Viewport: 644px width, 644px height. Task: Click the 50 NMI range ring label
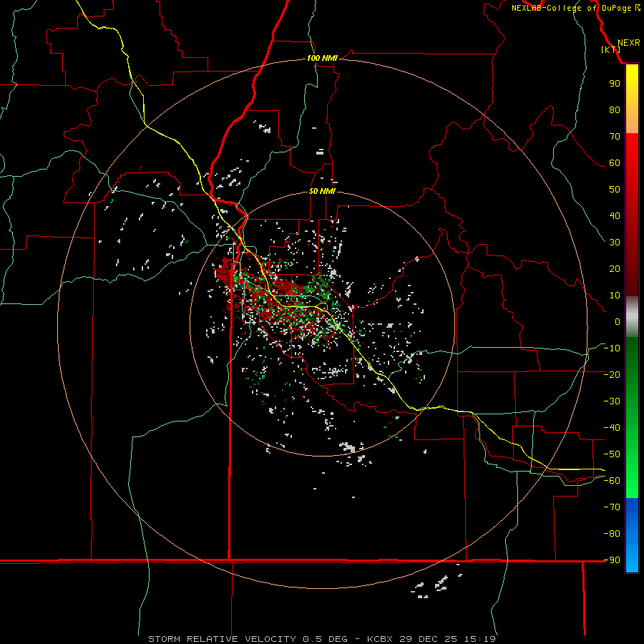(x=322, y=191)
